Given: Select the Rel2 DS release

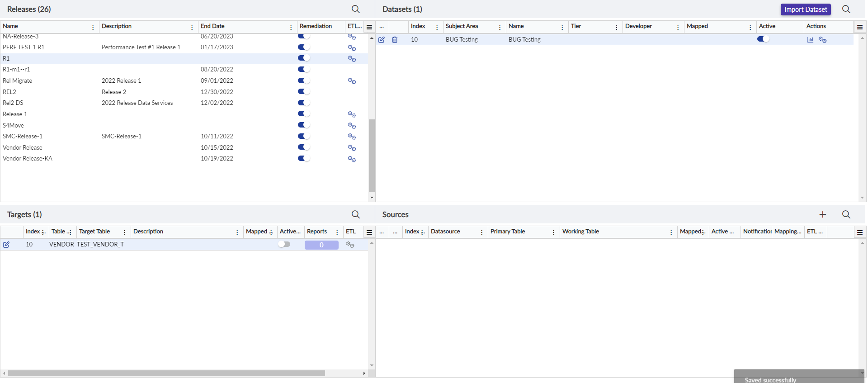Looking at the screenshot, I should (184, 103).
